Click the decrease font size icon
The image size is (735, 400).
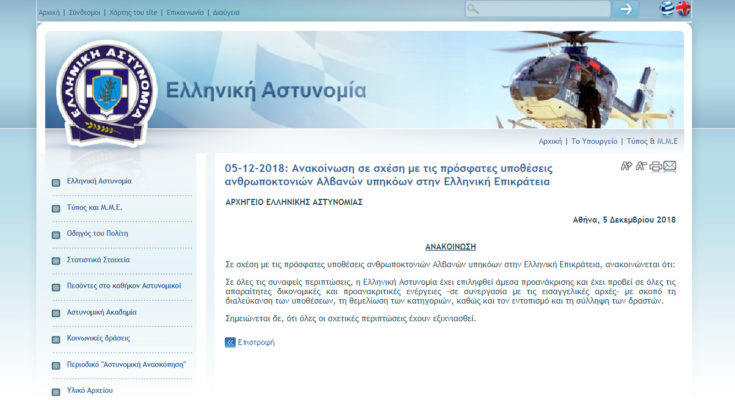point(641,166)
